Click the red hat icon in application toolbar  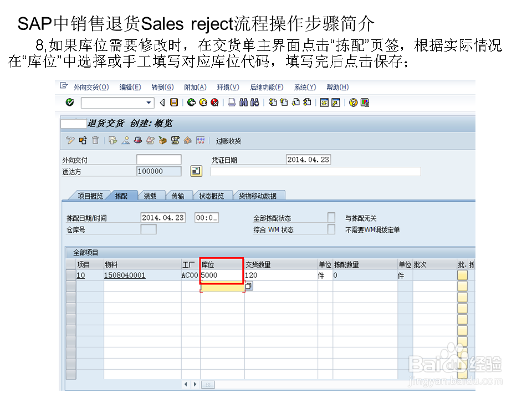pyautogui.click(x=138, y=140)
